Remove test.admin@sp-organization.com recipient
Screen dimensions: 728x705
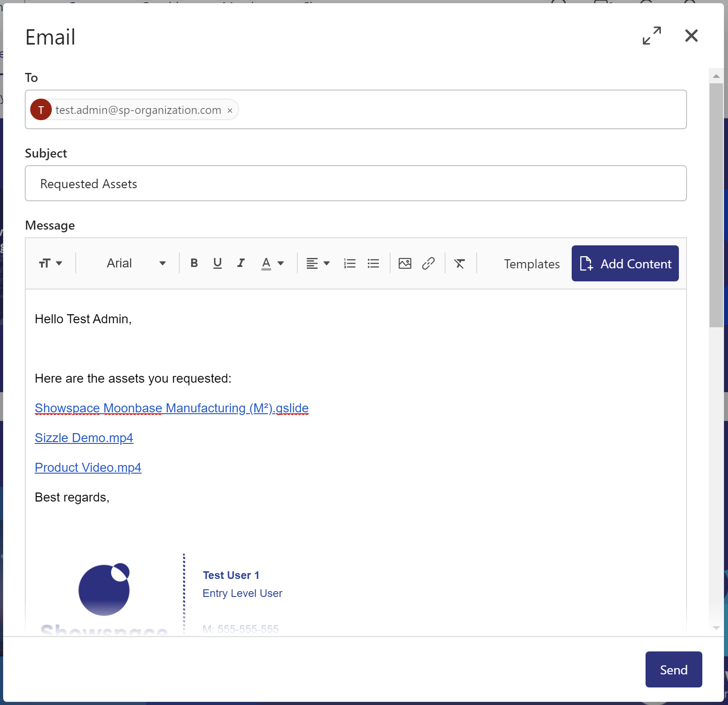pos(230,110)
